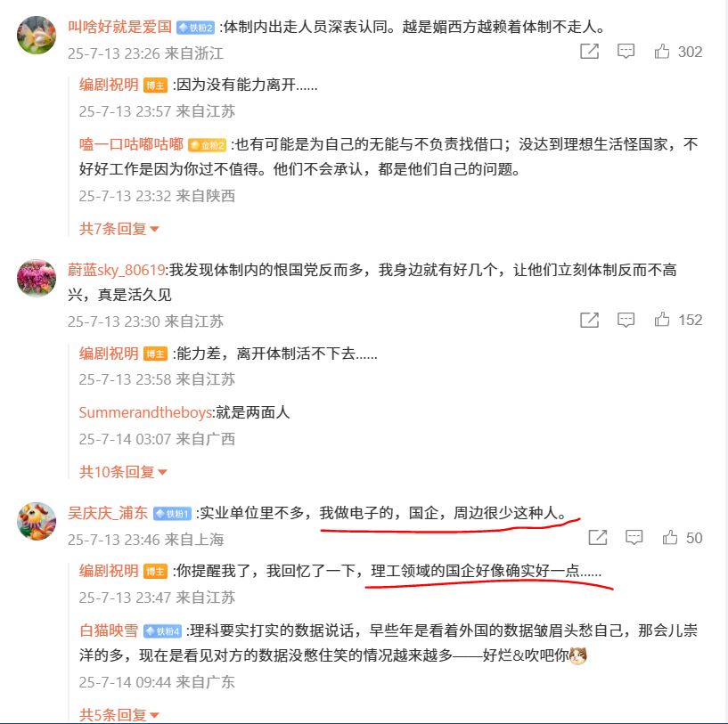
Task: Click 吴庆庆_浦东's cartoon avatar
Action: pos(37,521)
